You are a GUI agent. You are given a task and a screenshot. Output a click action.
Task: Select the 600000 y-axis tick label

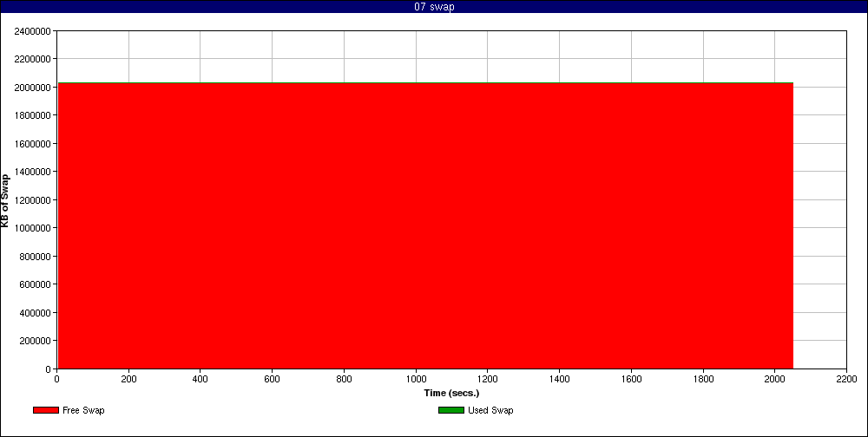(x=35, y=284)
